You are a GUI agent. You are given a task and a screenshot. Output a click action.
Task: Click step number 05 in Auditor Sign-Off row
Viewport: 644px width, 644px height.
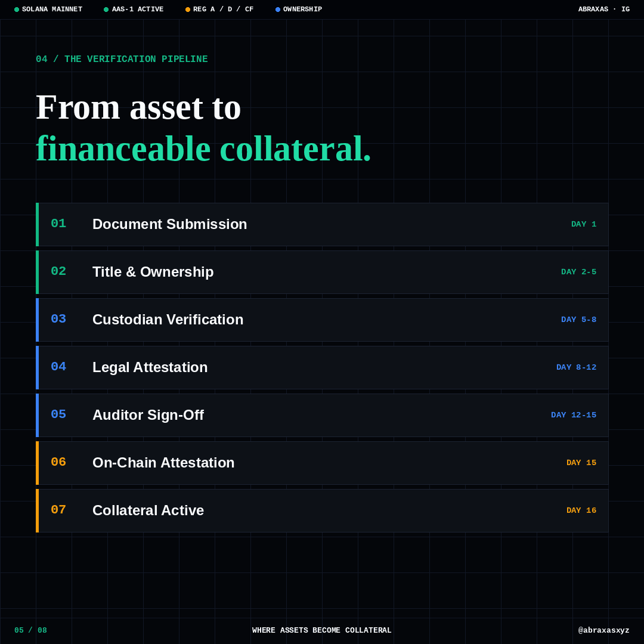tap(58, 414)
